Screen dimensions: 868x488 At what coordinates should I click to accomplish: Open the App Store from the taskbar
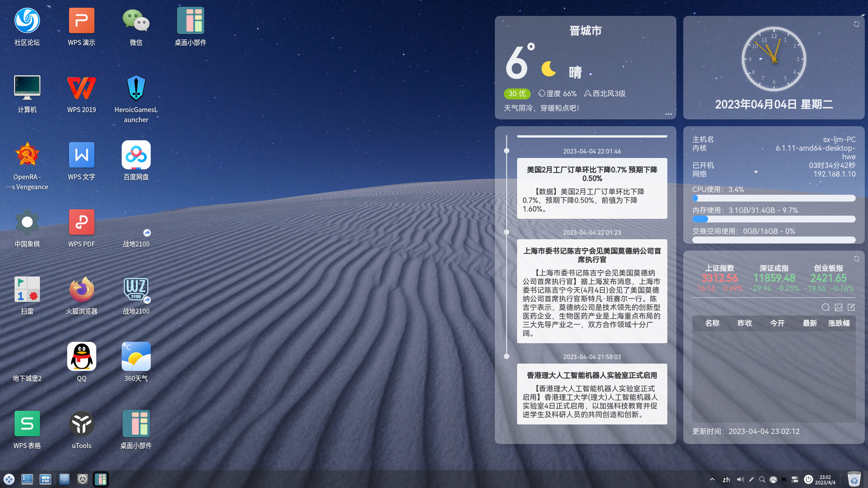(64, 479)
